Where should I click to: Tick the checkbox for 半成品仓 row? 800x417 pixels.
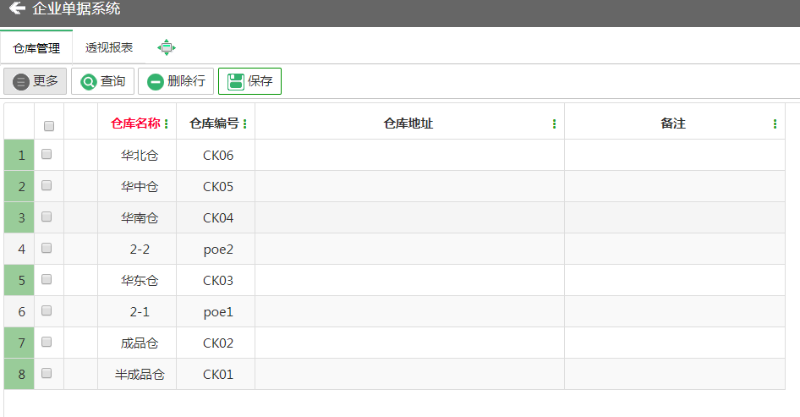click(46, 373)
